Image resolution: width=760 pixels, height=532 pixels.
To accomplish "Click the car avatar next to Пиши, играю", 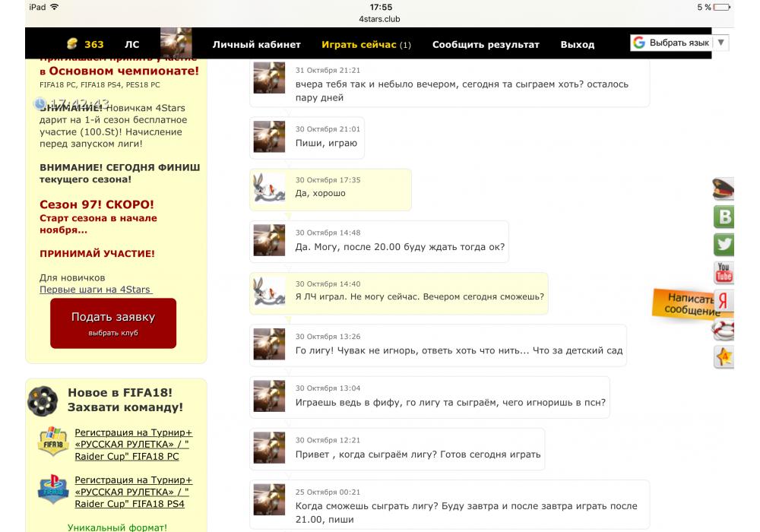I will click(x=269, y=136).
